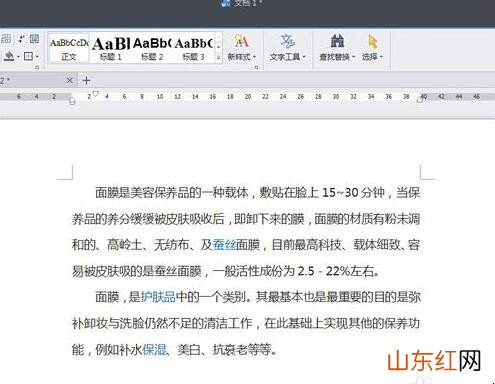
Task: Click the table grid icon in ribbon
Action: [x=6, y=39]
